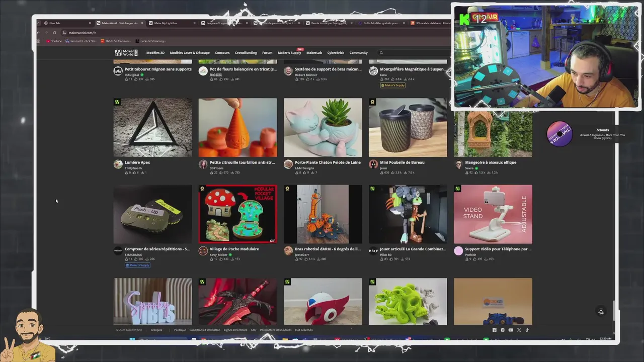Close the Make My LightBox tab
644x362 pixels.
pos(195,23)
